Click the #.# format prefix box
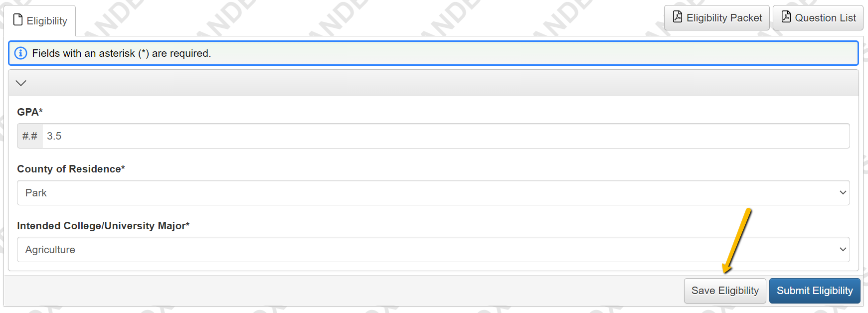 [30, 136]
